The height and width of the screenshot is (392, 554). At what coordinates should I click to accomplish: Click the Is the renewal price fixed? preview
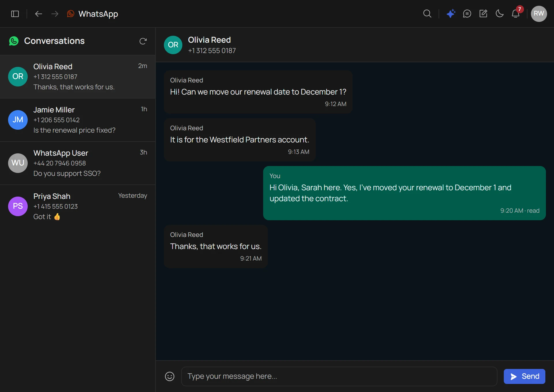click(x=74, y=130)
